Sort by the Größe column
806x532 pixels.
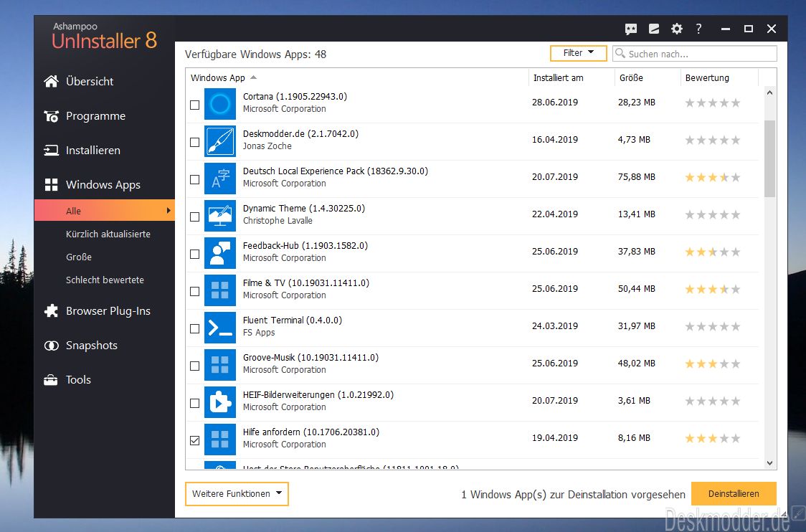pos(647,77)
